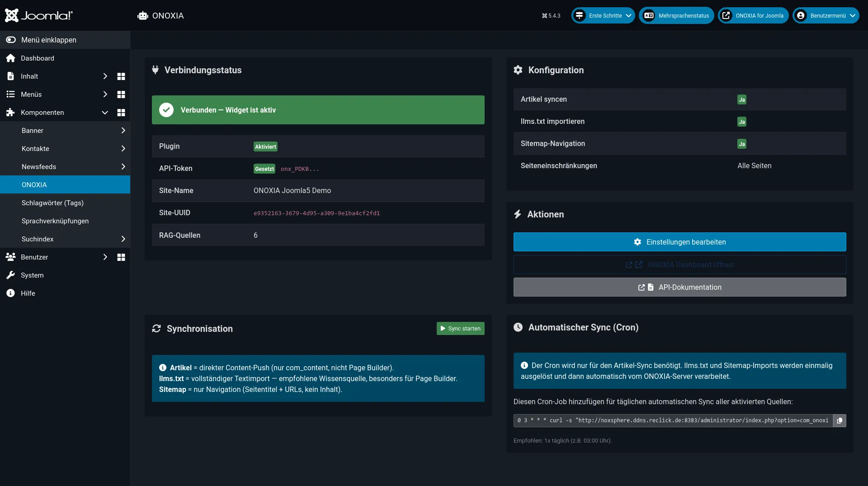
Task: Click the lightning bolt icon beside Aktionen
Action: pos(518,214)
